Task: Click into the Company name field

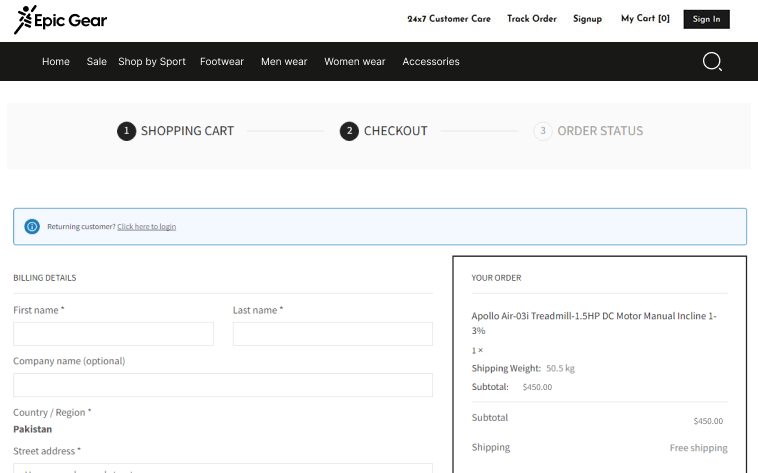Action: click(x=223, y=385)
